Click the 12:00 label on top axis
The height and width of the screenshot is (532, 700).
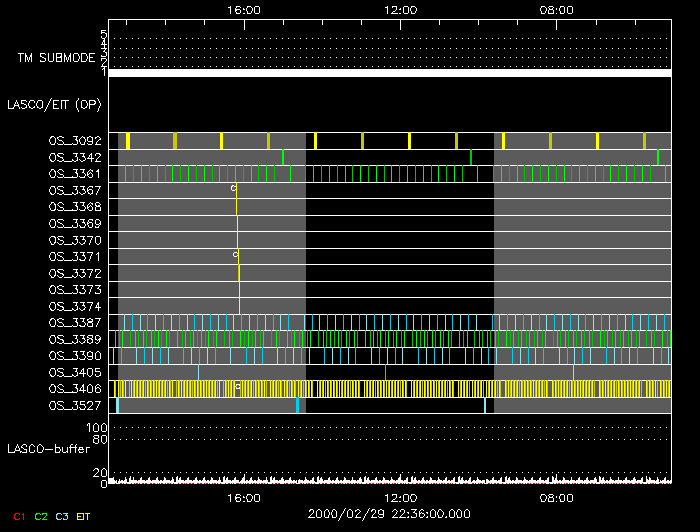point(400,9)
